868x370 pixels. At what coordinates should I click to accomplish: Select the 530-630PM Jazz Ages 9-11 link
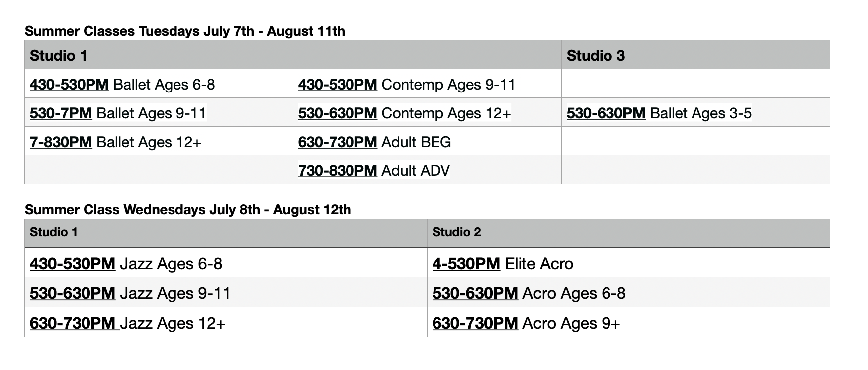pyautogui.click(x=73, y=293)
